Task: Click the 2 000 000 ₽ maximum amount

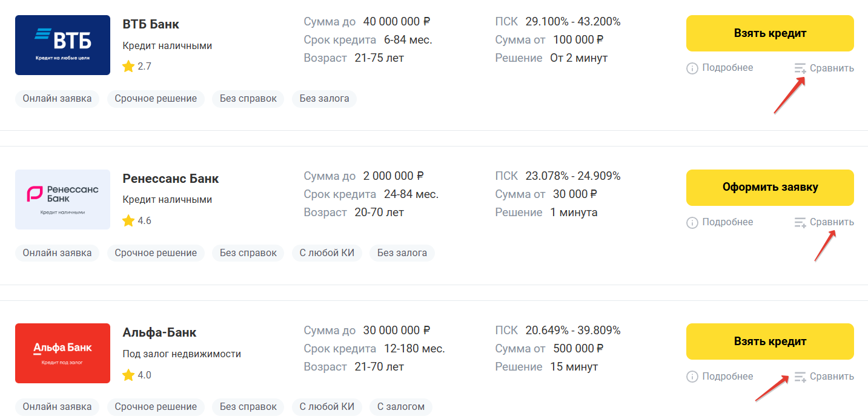Action: tap(394, 176)
